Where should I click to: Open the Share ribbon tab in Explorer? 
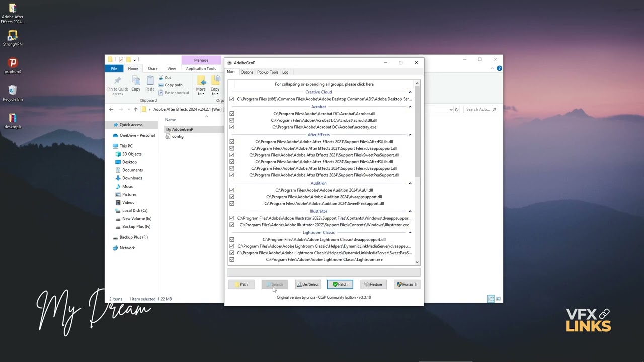tap(152, 69)
